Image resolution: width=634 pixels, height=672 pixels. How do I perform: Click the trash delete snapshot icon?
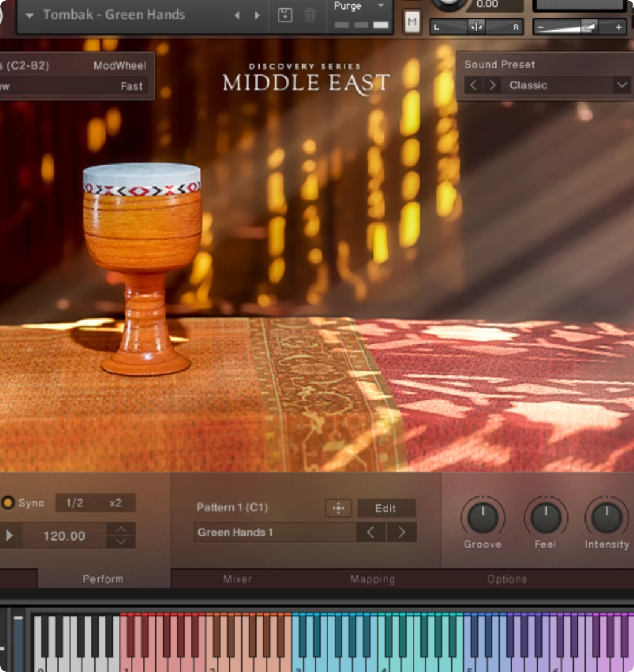coord(310,15)
